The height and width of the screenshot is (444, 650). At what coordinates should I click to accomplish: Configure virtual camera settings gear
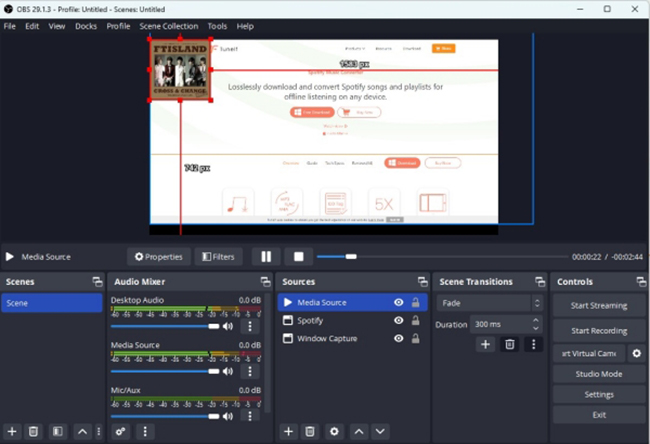[636, 353]
